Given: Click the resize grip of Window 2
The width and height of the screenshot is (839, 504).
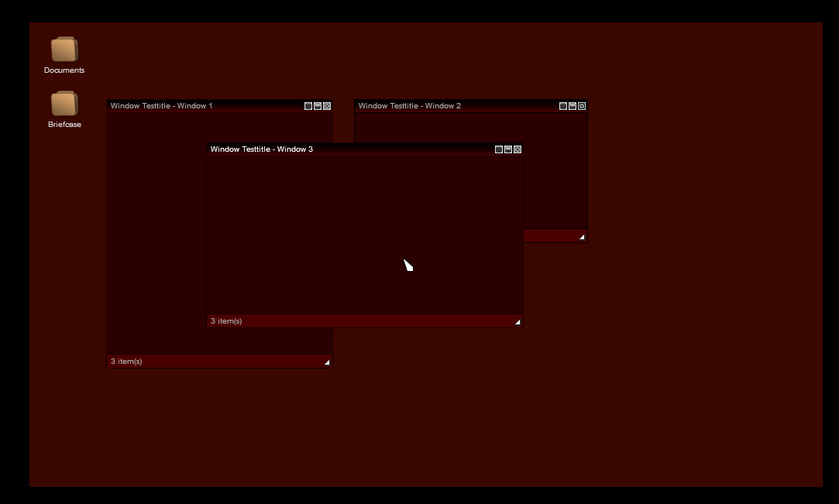Looking at the screenshot, I should pyautogui.click(x=582, y=237).
